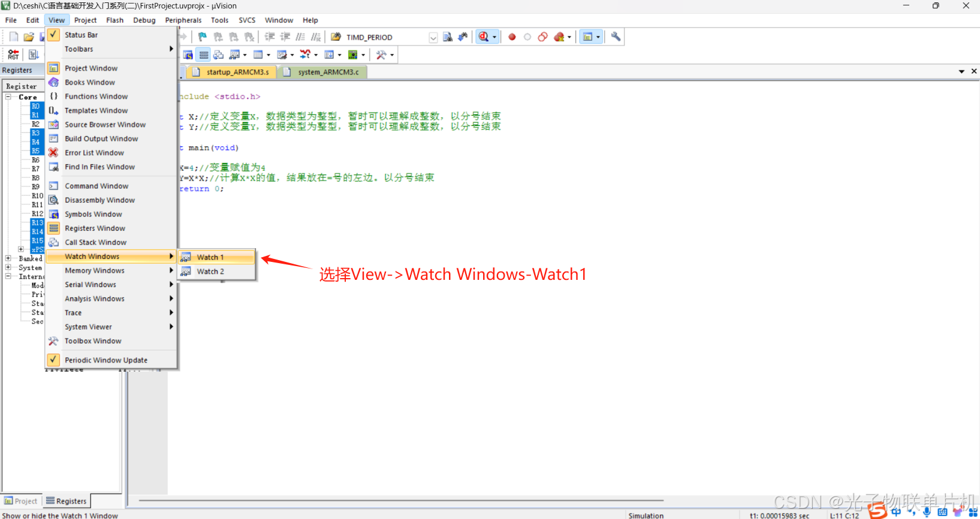The width and height of the screenshot is (980, 519).
Task: Open the editor tab list dropdown arrow
Action: click(x=961, y=71)
